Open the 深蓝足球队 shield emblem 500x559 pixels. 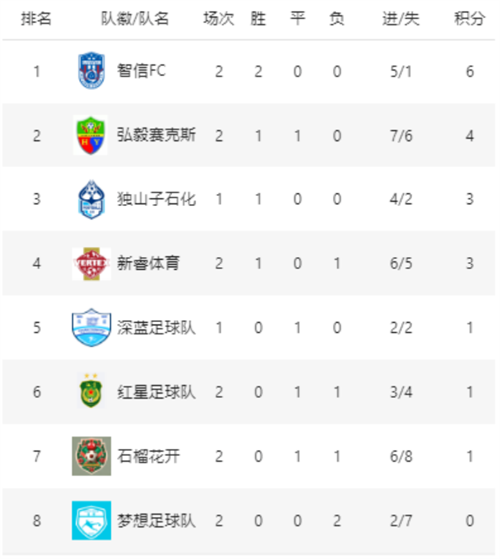click(91, 328)
